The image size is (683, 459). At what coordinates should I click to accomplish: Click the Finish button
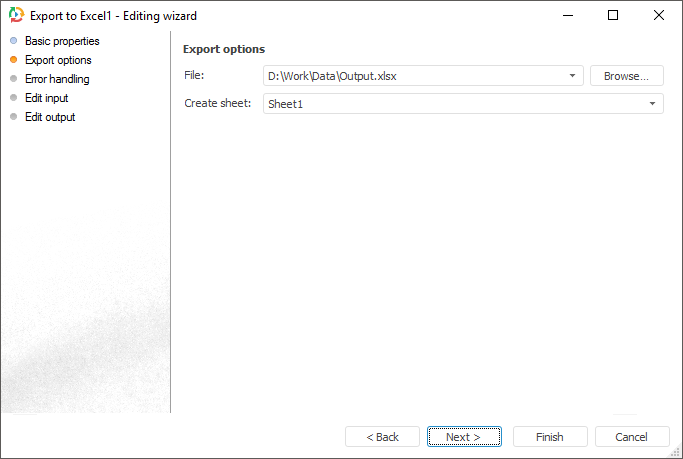(550, 437)
